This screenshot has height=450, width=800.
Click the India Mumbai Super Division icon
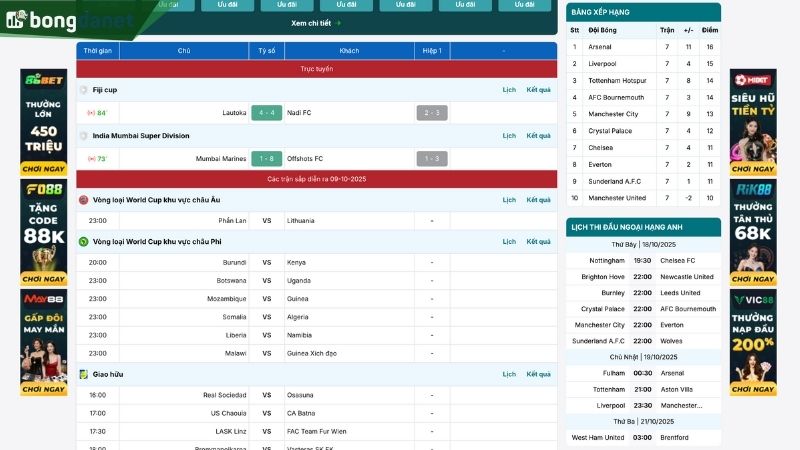click(84, 136)
